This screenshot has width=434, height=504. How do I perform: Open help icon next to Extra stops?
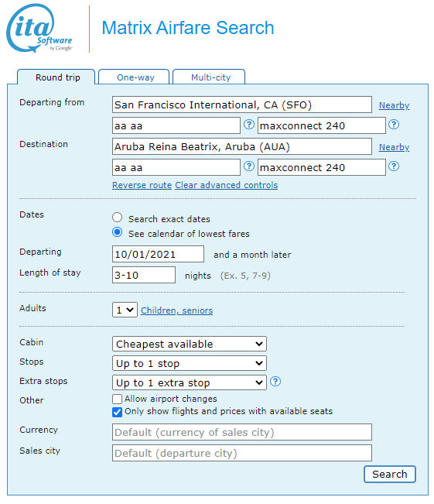tap(275, 382)
